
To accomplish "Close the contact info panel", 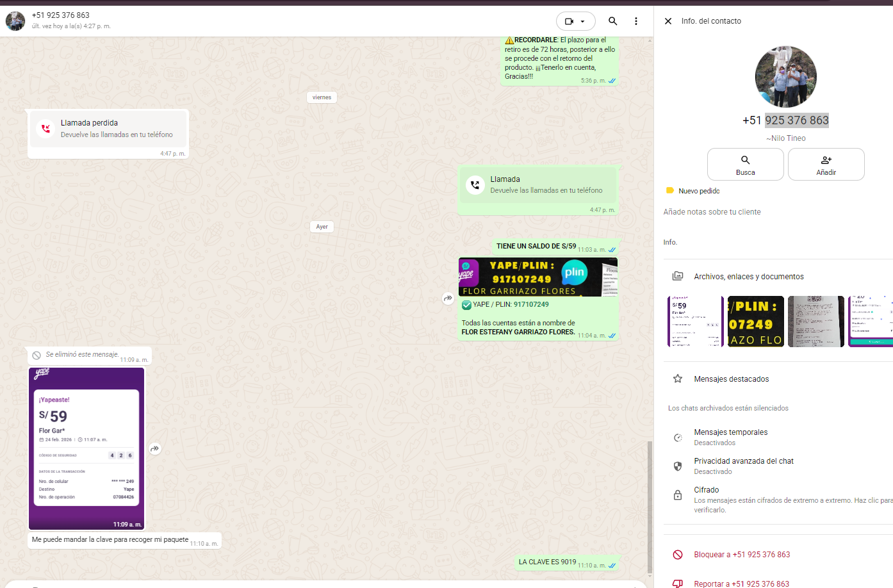I will tap(668, 21).
